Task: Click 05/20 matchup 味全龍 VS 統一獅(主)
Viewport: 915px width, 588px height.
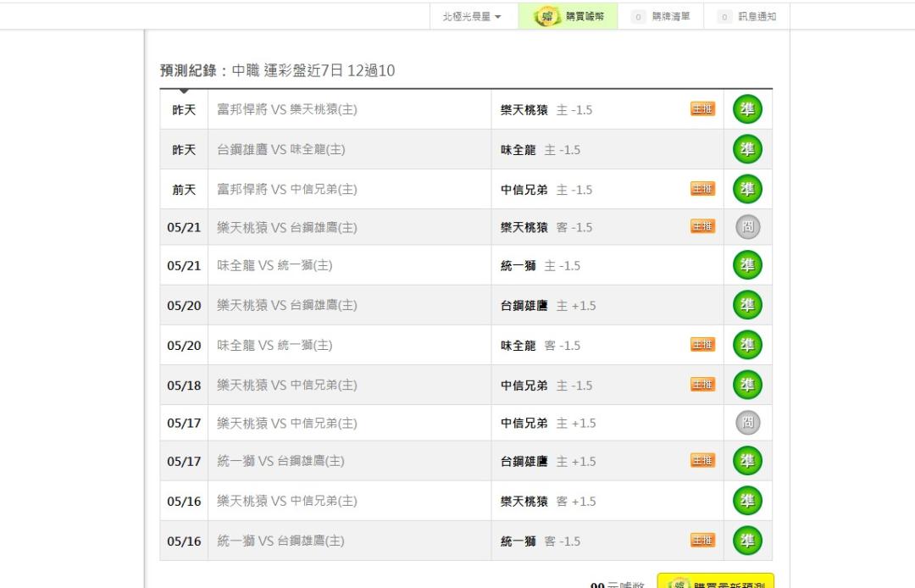Action: tap(274, 346)
